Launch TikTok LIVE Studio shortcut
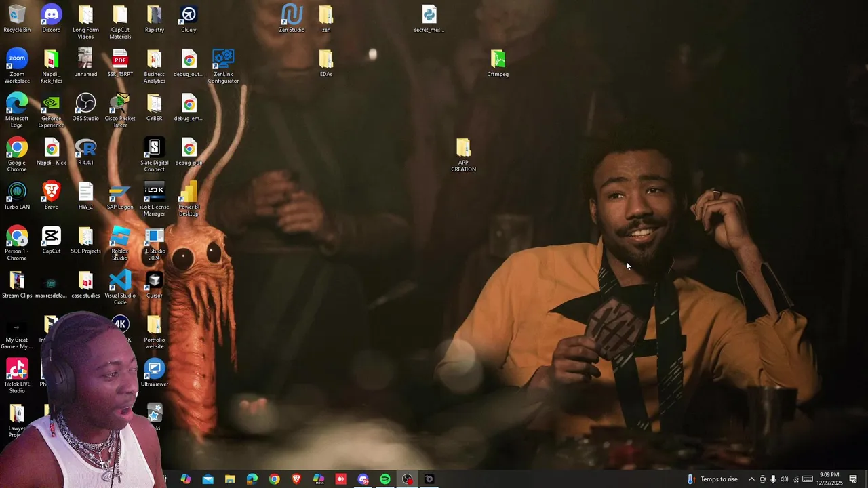Image resolution: width=868 pixels, height=488 pixels. pyautogui.click(x=17, y=376)
